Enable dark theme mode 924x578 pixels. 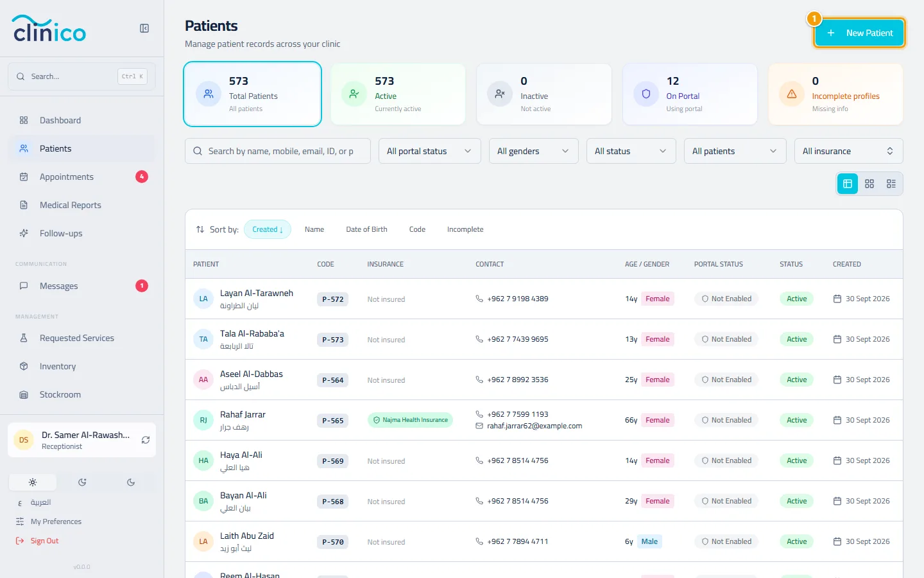[131, 482]
